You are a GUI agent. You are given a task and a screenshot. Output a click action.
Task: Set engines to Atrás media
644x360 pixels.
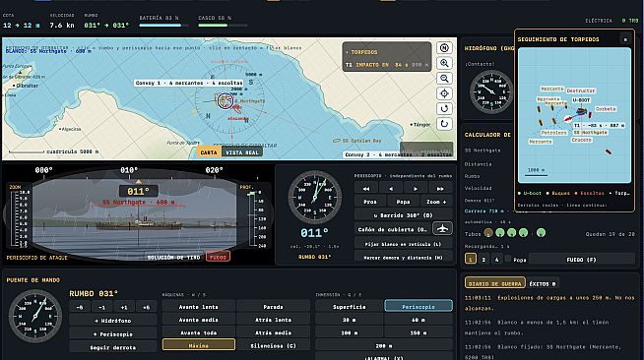click(273, 332)
